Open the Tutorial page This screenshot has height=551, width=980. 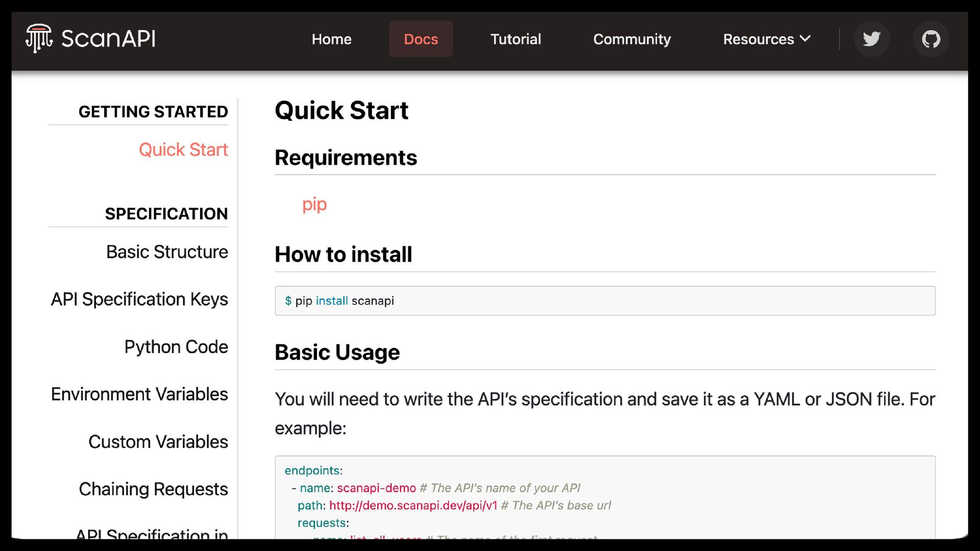[x=516, y=39]
